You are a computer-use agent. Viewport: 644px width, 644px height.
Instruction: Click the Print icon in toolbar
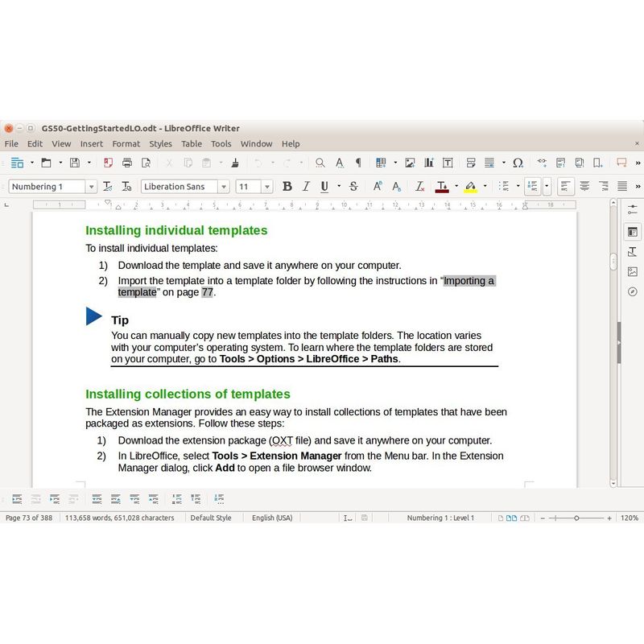point(126,163)
